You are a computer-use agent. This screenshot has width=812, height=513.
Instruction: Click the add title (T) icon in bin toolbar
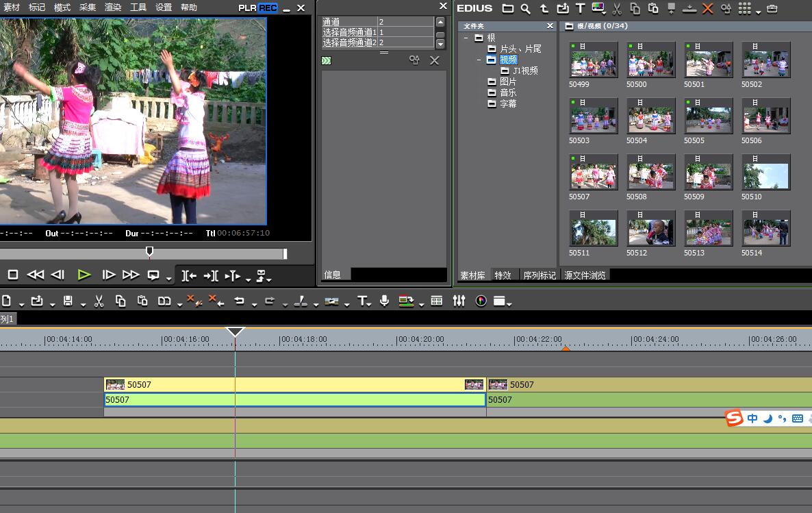click(580, 9)
